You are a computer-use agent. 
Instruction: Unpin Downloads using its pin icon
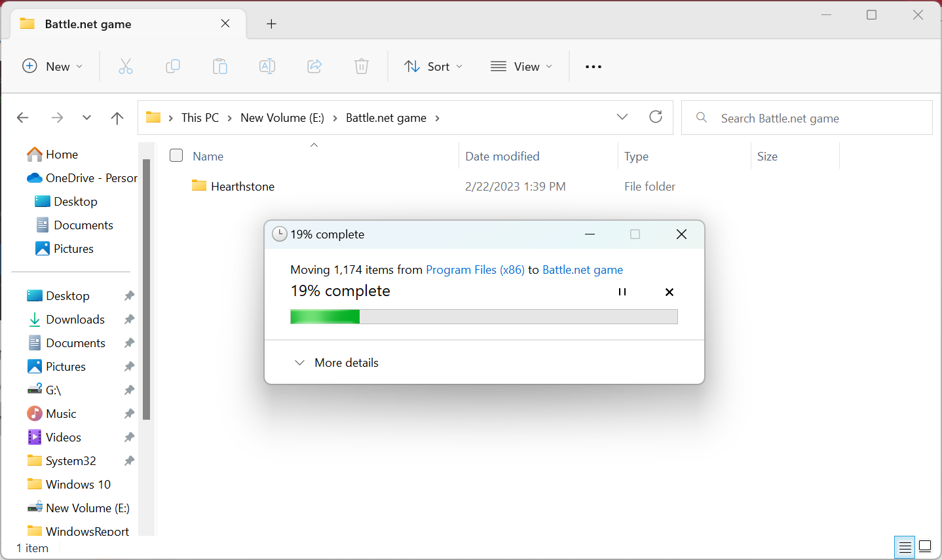(x=129, y=320)
